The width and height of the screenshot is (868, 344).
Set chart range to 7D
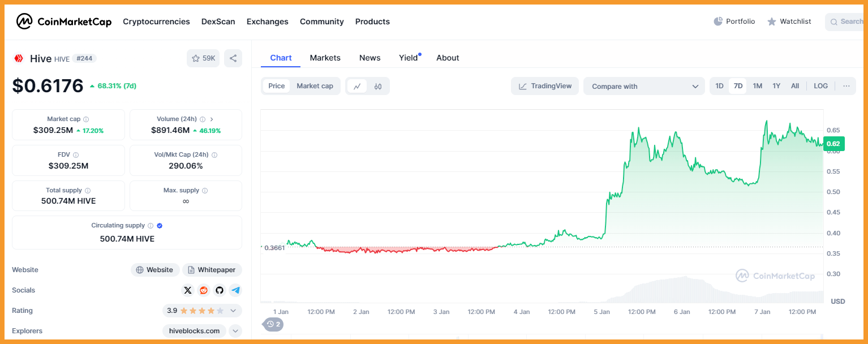click(x=738, y=86)
